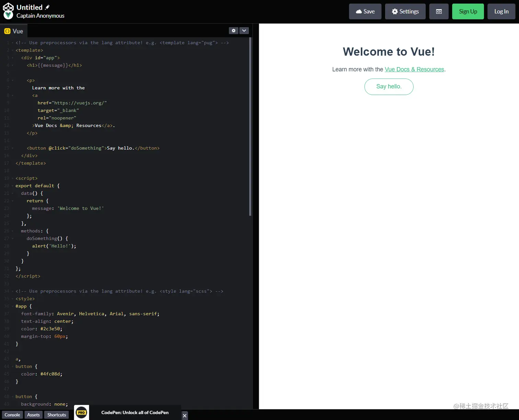Fold the data() function block

pos(12,194)
